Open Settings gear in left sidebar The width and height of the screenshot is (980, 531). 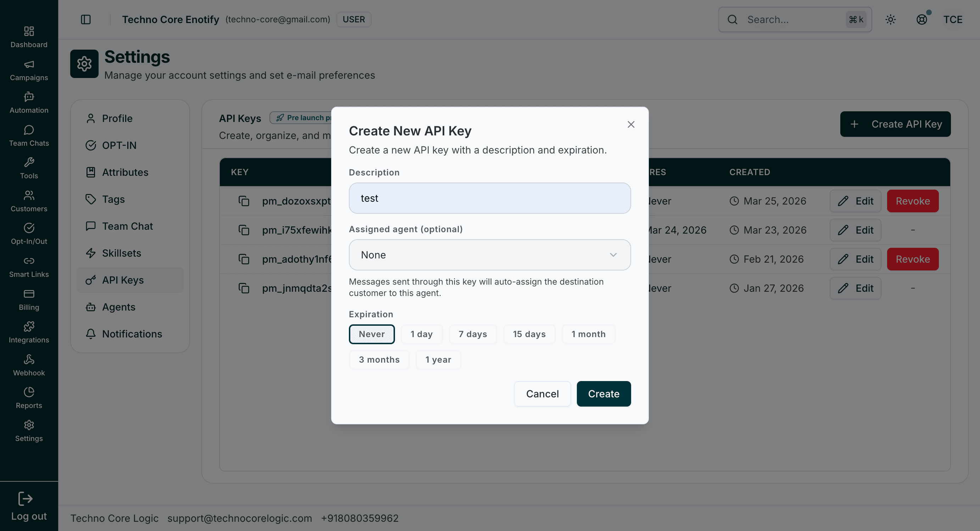[x=29, y=425]
